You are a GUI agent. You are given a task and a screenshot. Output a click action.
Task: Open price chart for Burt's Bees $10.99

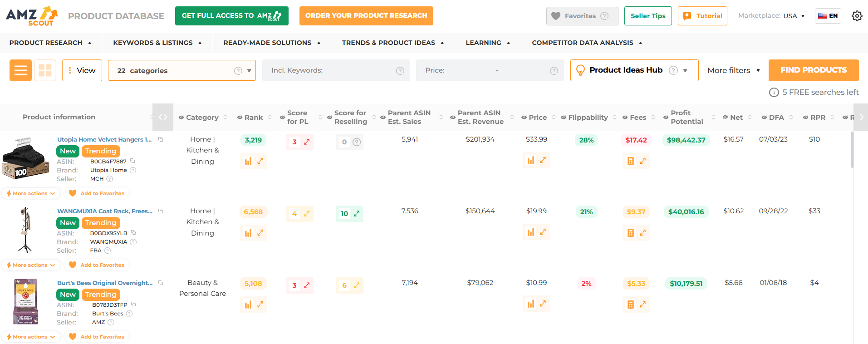click(x=531, y=304)
